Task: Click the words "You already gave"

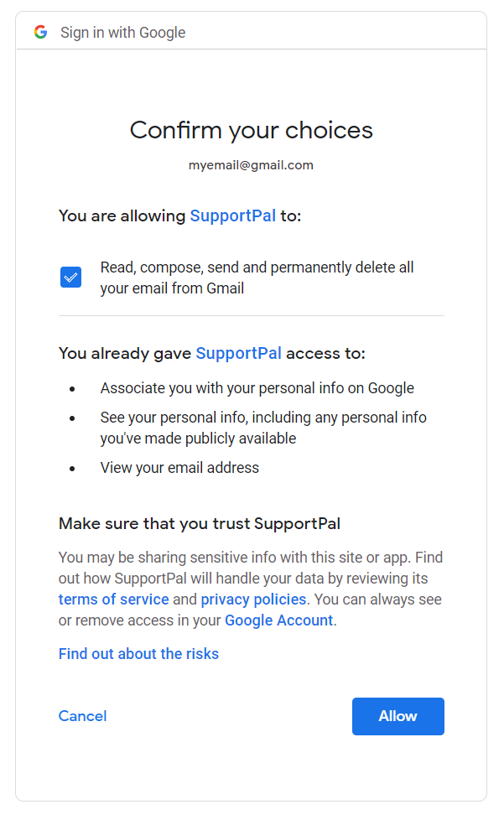Action: coord(125,354)
